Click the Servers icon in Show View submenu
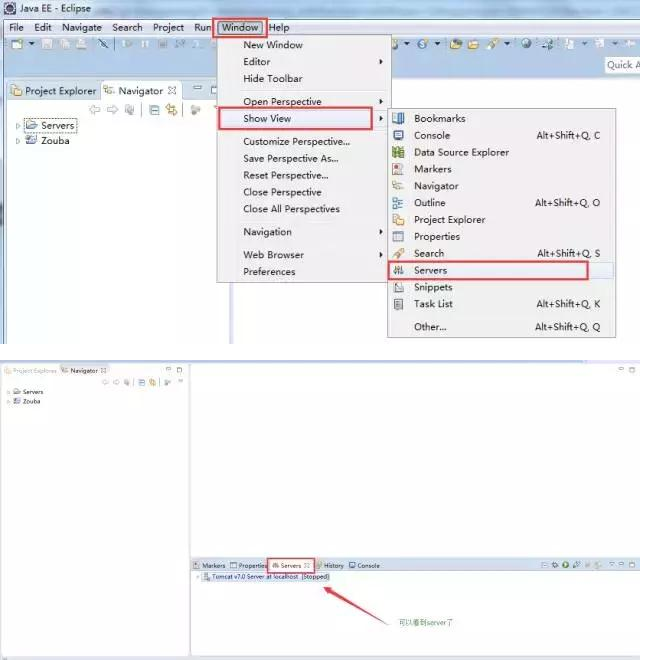 click(398, 271)
